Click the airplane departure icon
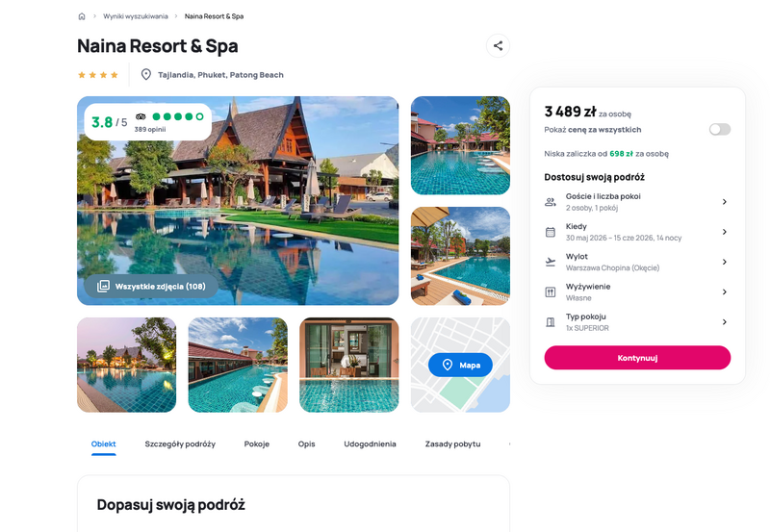Screen dimensions: 770x532 click(551, 262)
